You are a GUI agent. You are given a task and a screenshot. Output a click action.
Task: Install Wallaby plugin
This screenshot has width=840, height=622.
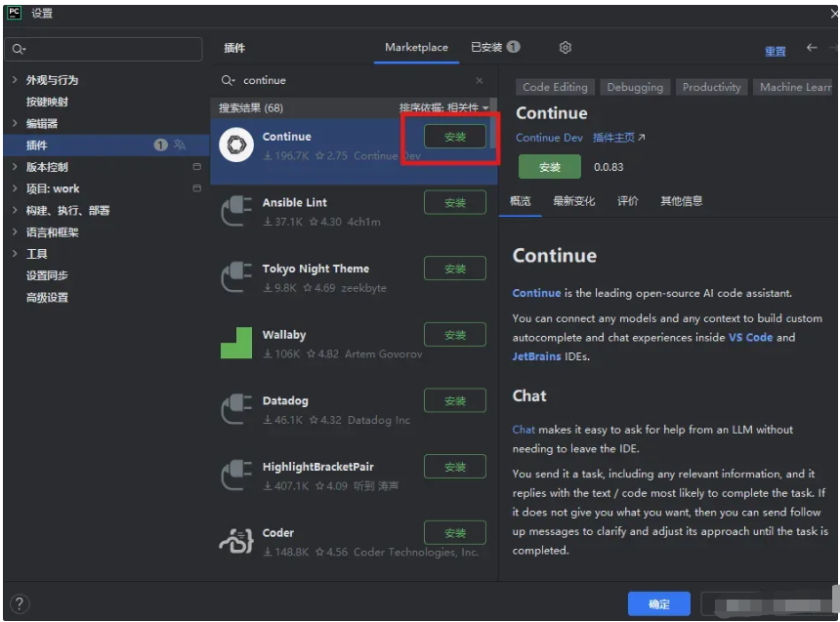pyautogui.click(x=455, y=335)
